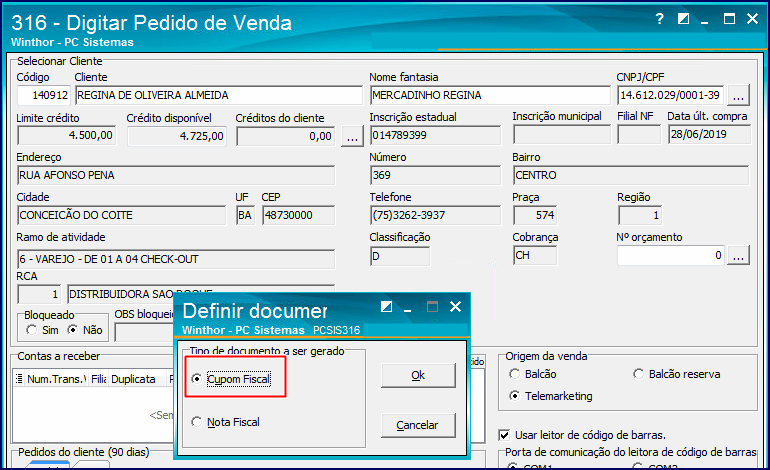
Task: Click the Cidade field CONCEICÃO DO COITE
Action: coord(121,215)
